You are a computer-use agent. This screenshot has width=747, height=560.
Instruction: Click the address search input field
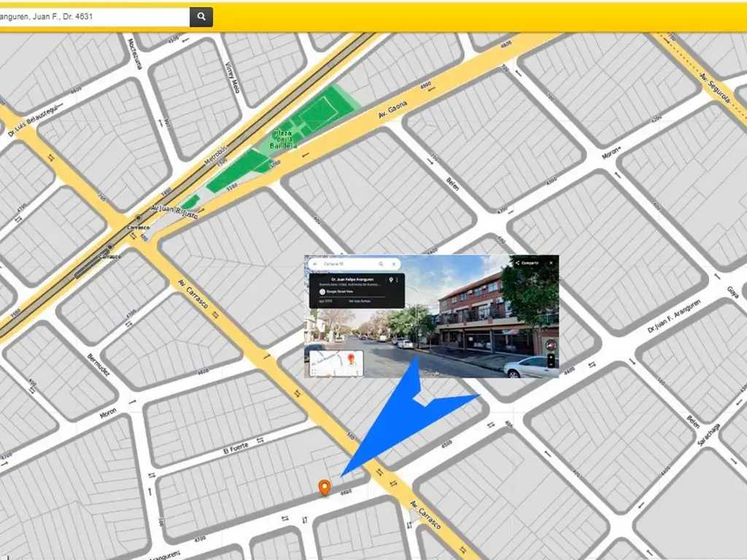(x=93, y=17)
